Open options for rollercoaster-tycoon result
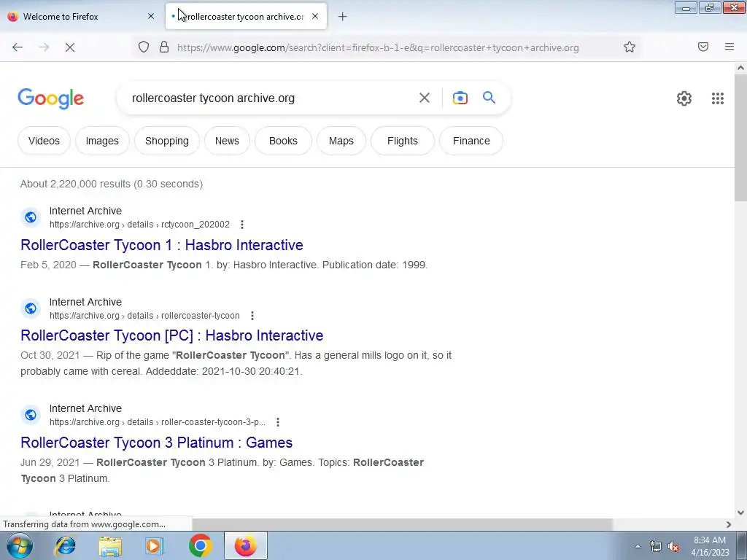The width and height of the screenshot is (747, 560). [x=252, y=316]
